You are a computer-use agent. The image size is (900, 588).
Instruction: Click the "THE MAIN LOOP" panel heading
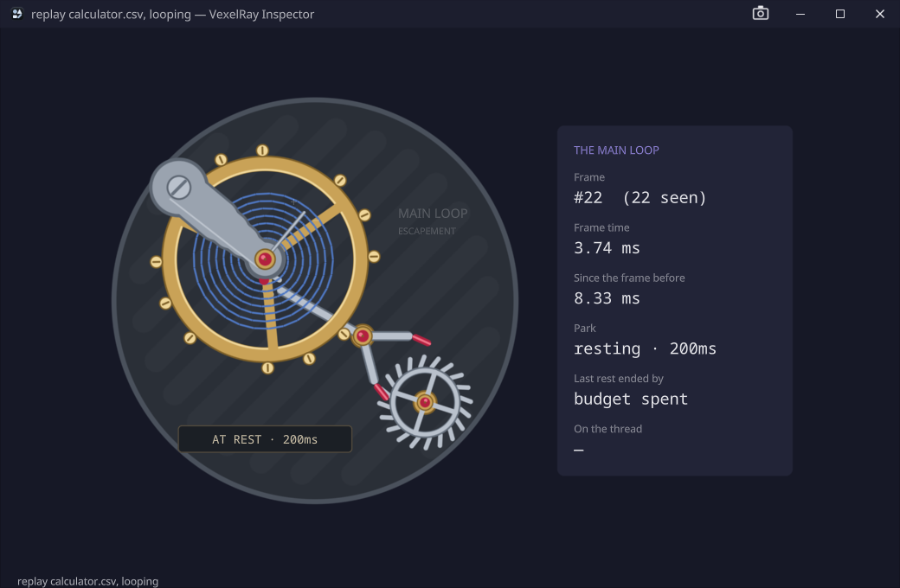click(x=616, y=150)
